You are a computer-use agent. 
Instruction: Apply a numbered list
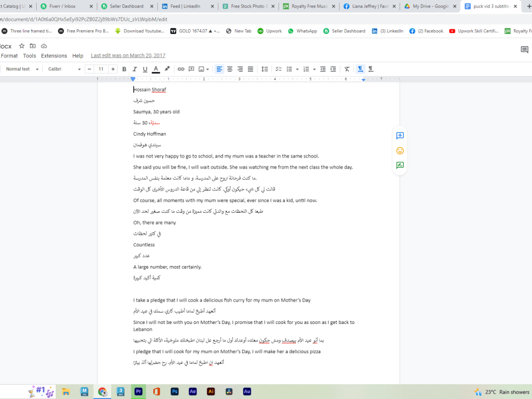tap(306, 69)
